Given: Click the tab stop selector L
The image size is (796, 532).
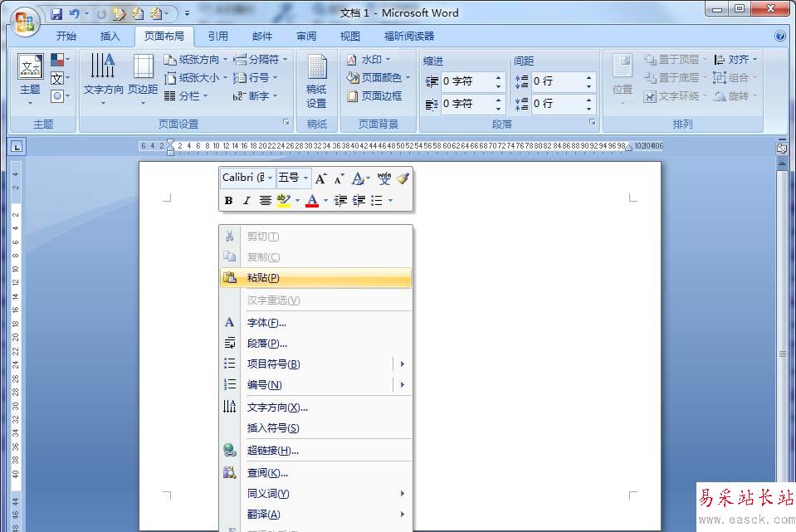Looking at the screenshot, I should tap(17, 147).
